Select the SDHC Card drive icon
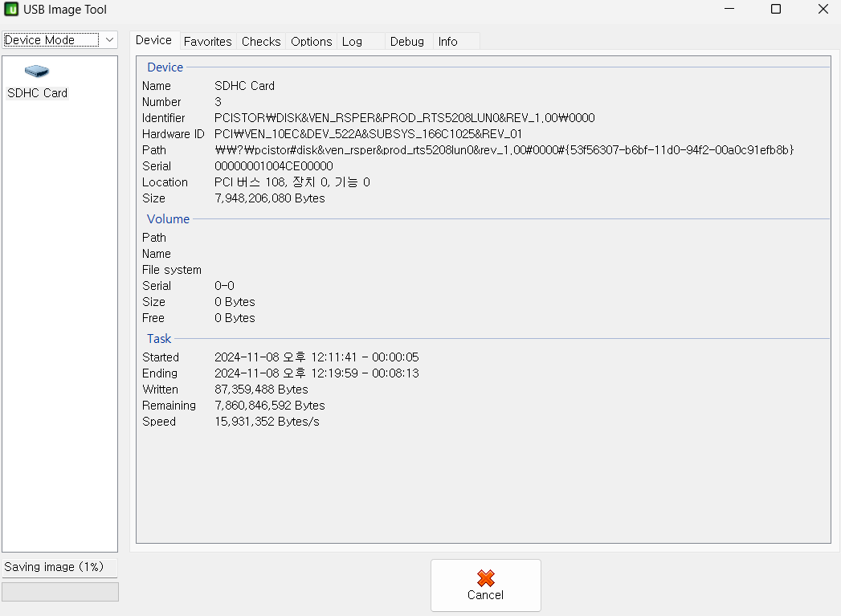Screen dimensions: 841x616 (x=36, y=71)
